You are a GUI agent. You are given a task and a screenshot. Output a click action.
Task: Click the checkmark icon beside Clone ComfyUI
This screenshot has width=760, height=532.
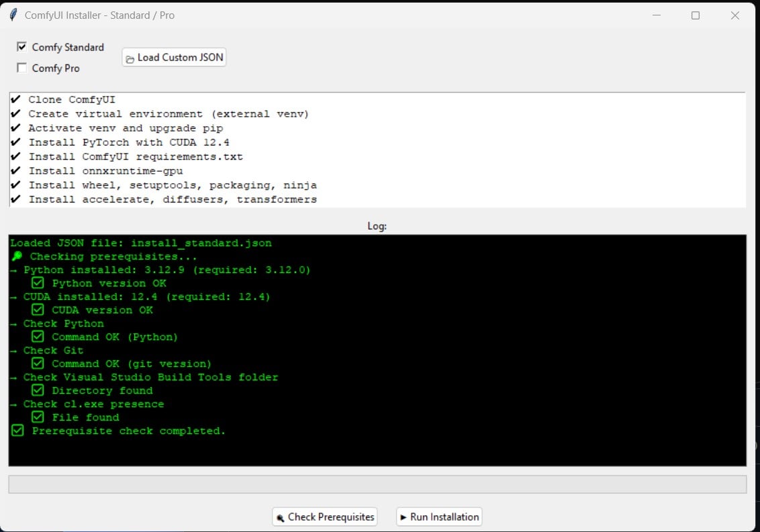click(15, 99)
